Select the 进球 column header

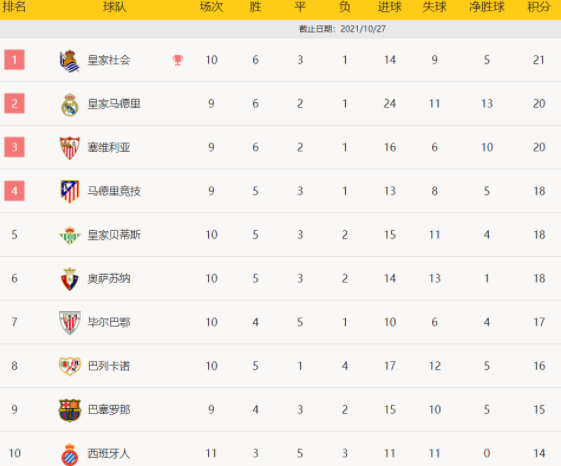390,6
